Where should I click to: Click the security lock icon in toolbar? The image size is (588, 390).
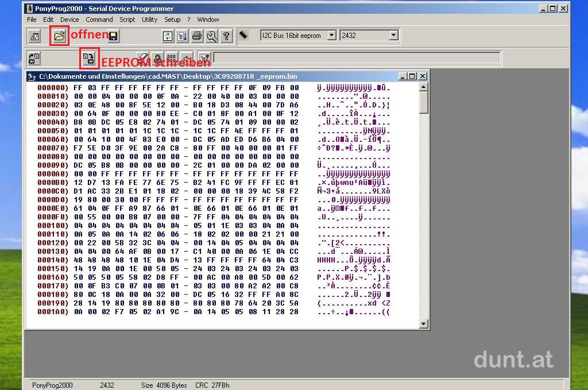[157, 58]
